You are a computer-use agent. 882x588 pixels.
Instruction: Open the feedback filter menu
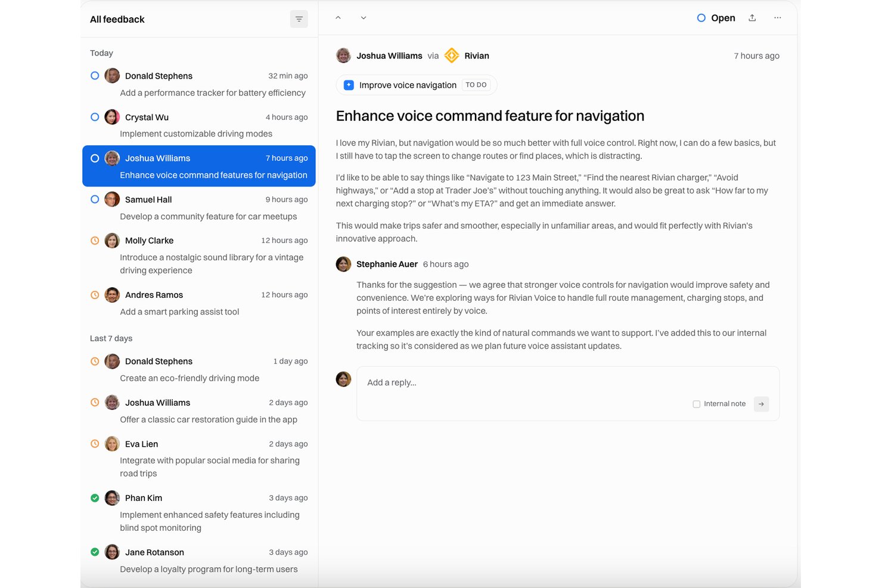click(299, 19)
